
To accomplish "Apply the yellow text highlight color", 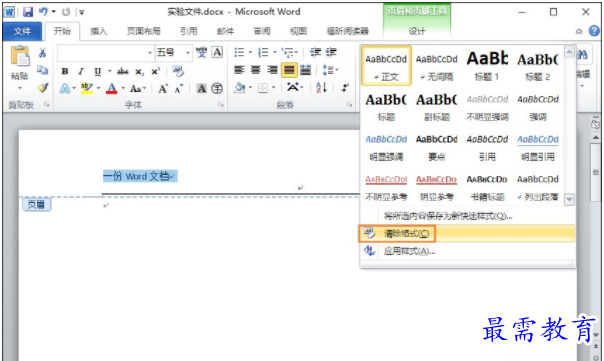I will (87, 89).
